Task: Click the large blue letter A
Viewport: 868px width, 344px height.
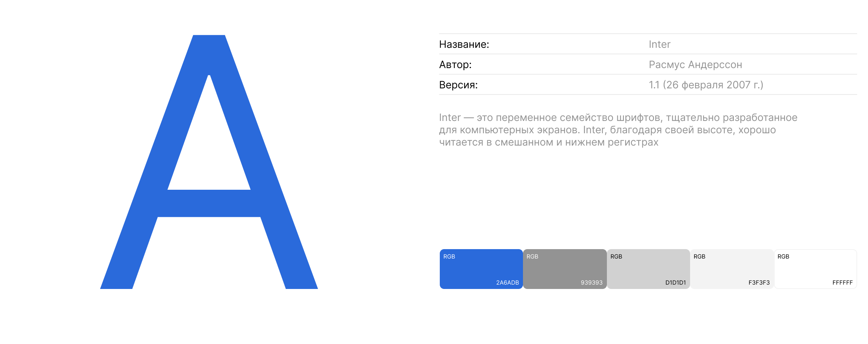Action: coord(209,204)
